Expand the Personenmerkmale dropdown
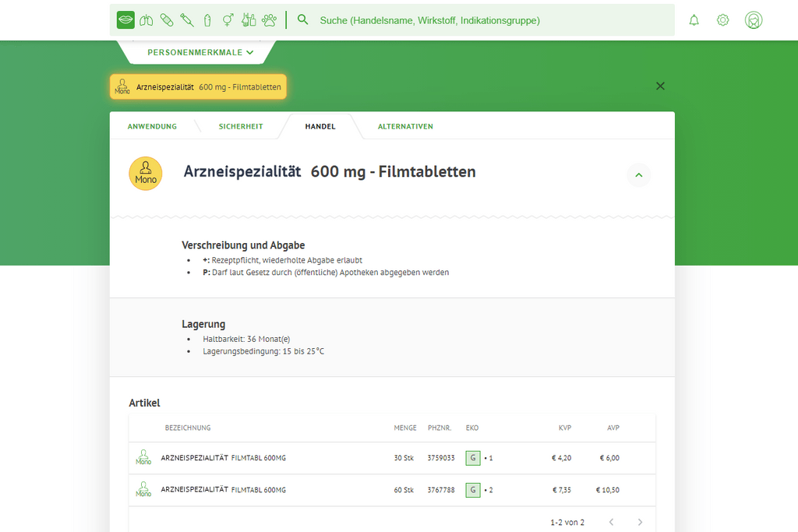Screen dimensions: 798x532 (195, 51)
